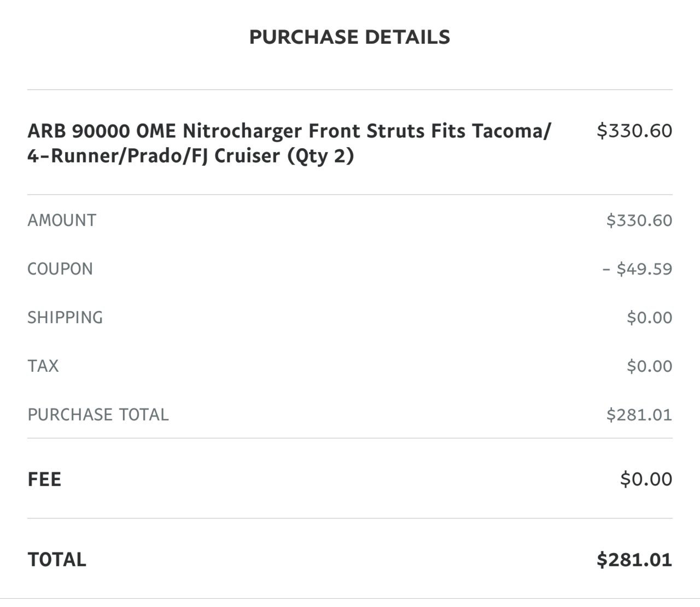Click the PURCHASE TOTAL label

tap(98, 415)
